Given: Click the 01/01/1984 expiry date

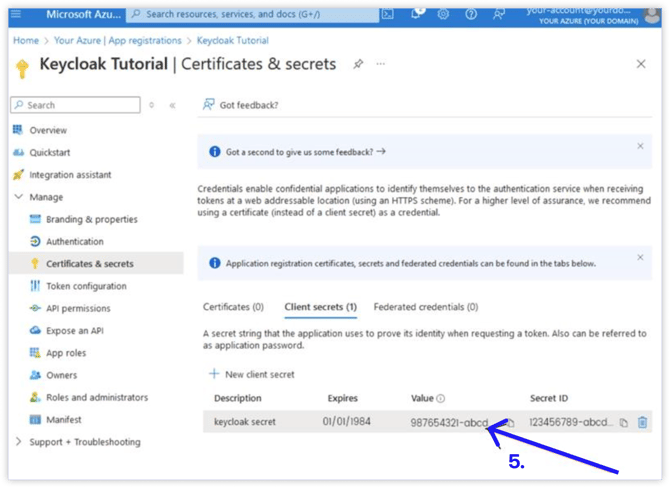Looking at the screenshot, I should 347,422.
